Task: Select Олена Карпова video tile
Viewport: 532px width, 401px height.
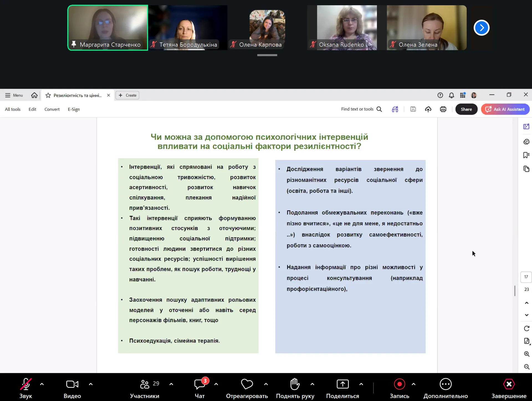Action: [267, 28]
